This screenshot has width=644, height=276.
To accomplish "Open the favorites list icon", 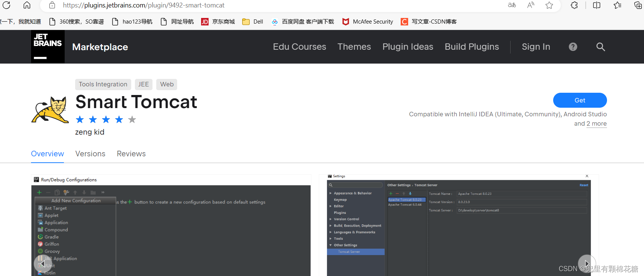I will tap(617, 5).
